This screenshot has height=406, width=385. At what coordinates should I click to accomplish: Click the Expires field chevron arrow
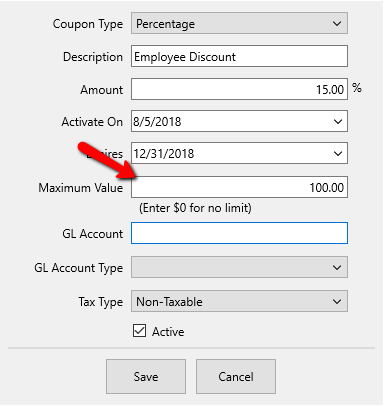pos(338,153)
